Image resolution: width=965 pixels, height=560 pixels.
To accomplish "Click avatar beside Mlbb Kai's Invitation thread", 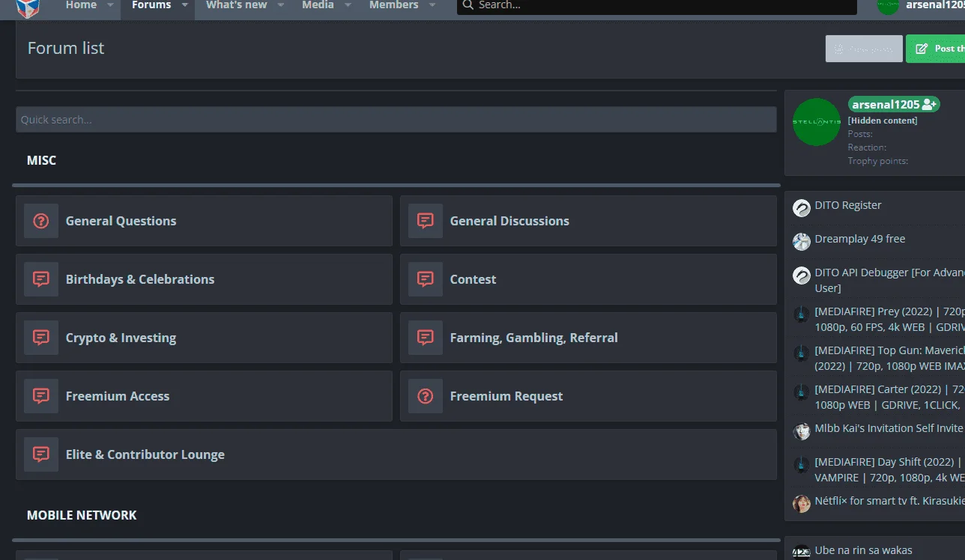I will pos(802,431).
